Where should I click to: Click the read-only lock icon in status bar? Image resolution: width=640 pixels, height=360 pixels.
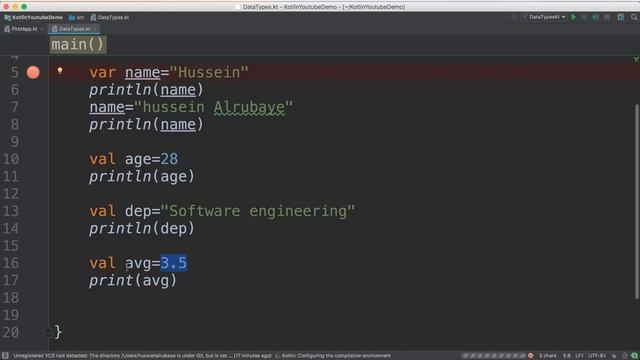tap(613, 356)
